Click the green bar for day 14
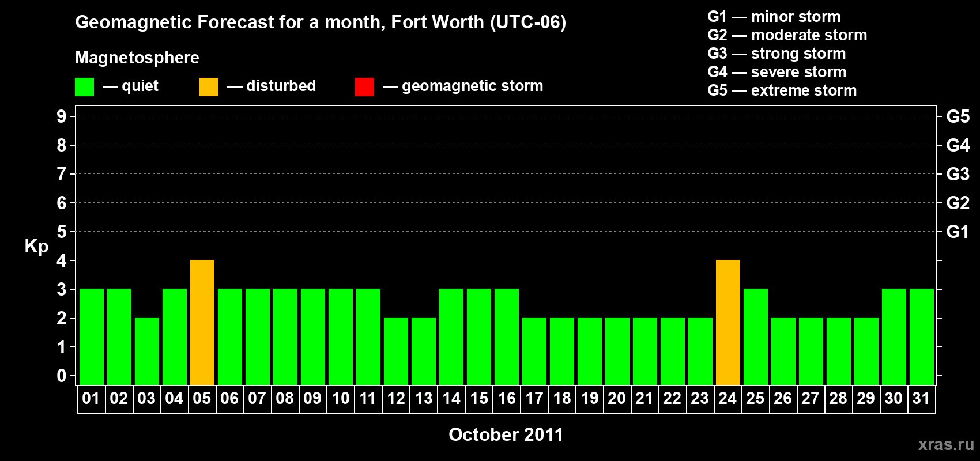Viewport: 980px width, 461px height. pyautogui.click(x=451, y=337)
